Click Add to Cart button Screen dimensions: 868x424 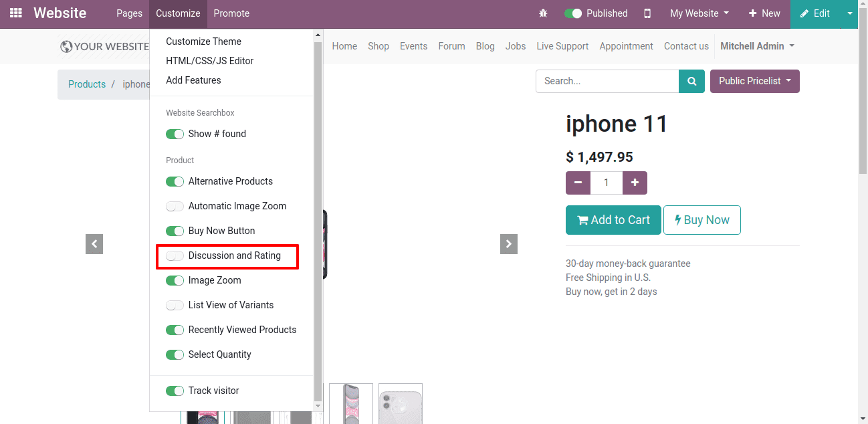[x=613, y=220]
